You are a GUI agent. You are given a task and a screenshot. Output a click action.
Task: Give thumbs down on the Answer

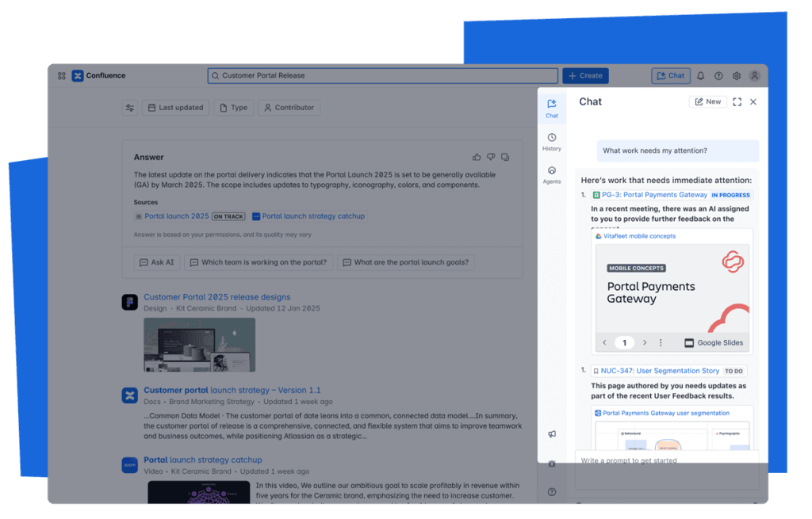click(x=491, y=157)
